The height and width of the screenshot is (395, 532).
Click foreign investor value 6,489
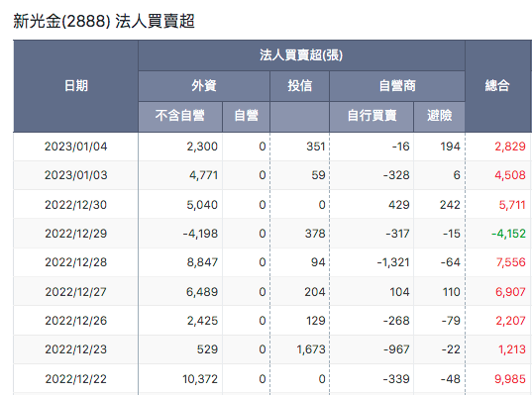coord(202,292)
